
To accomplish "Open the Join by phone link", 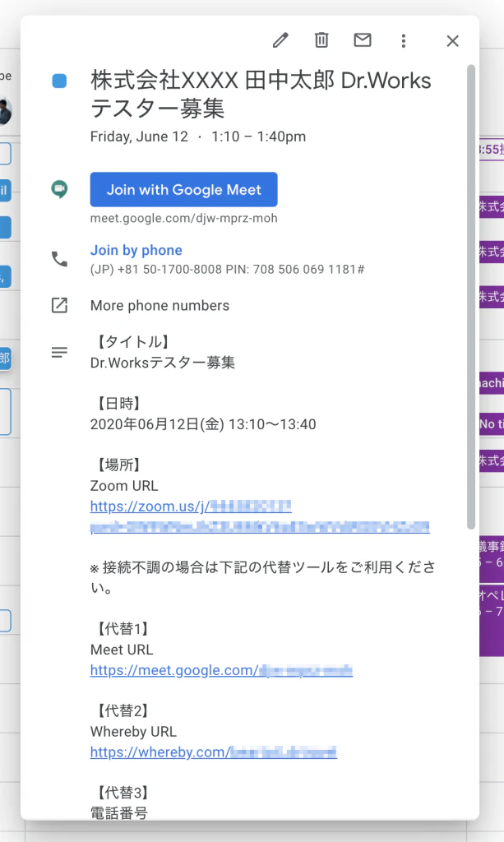I will pos(136,250).
